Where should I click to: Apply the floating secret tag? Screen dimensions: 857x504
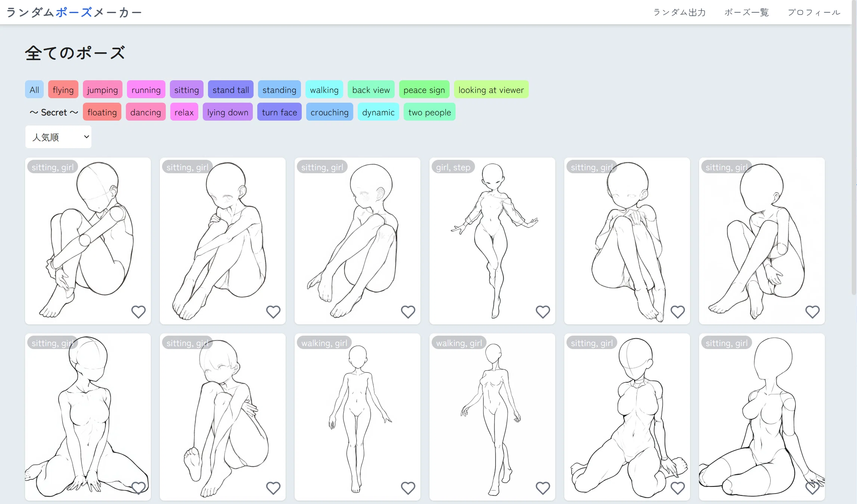(x=102, y=112)
